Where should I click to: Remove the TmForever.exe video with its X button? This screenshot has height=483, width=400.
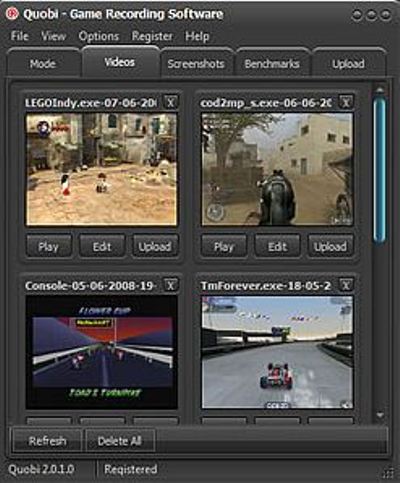(346, 285)
